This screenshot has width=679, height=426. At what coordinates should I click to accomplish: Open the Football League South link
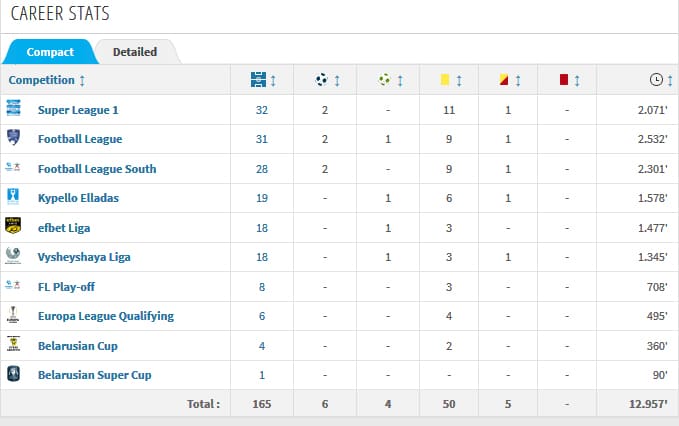(97, 169)
